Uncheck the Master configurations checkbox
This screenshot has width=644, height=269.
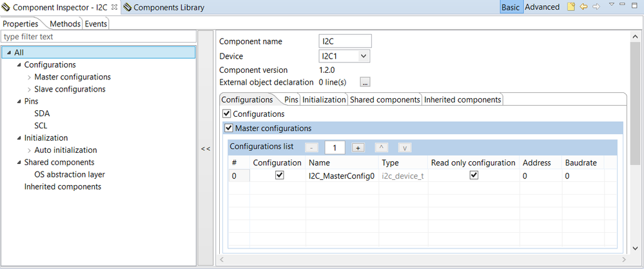pyautogui.click(x=228, y=128)
